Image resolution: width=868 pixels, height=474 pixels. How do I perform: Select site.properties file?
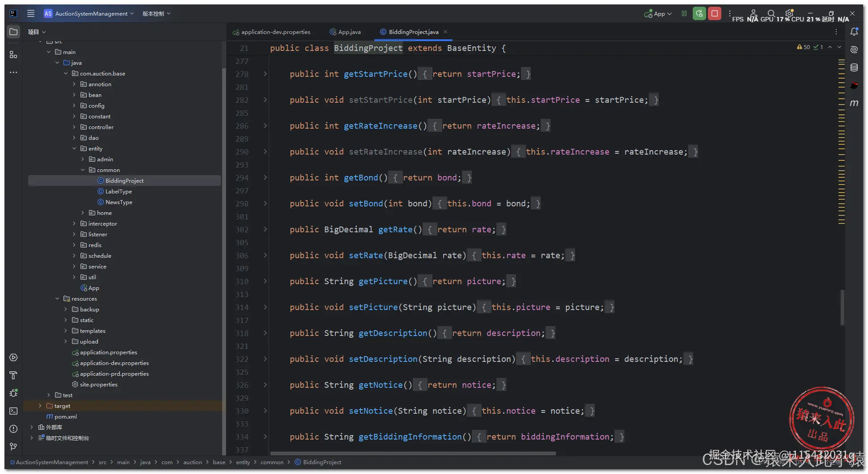pyautogui.click(x=95, y=384)
